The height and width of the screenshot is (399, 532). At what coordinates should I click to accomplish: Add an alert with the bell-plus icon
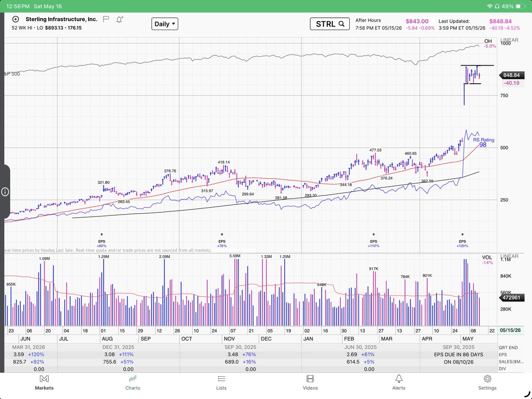pyautogui.click(x=120, y=19)
